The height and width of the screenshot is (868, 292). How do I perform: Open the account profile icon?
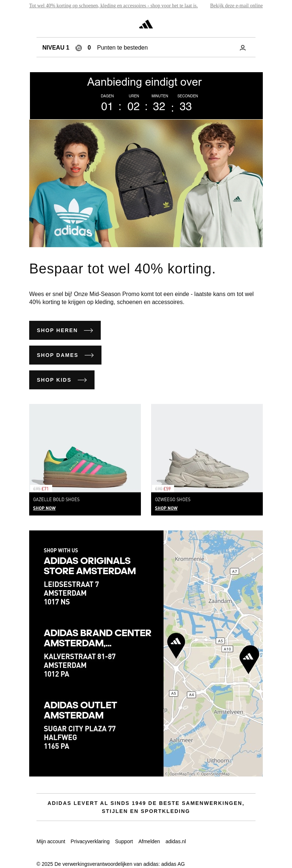click(243, 48)
